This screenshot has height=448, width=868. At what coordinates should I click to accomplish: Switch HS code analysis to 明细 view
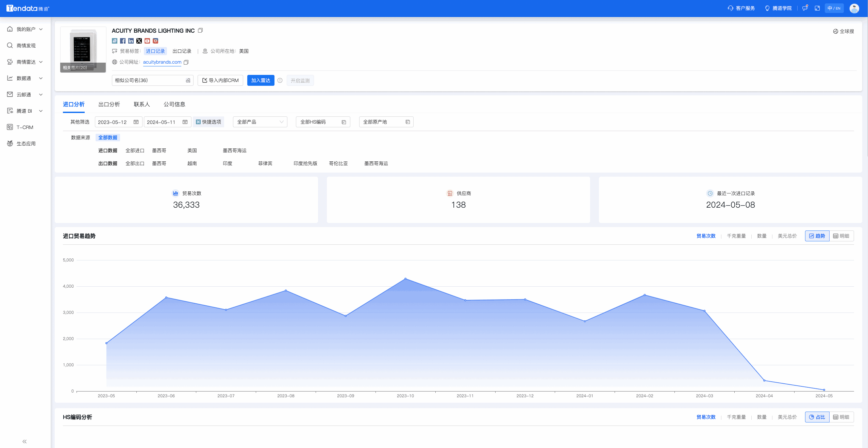pos(841,417)
